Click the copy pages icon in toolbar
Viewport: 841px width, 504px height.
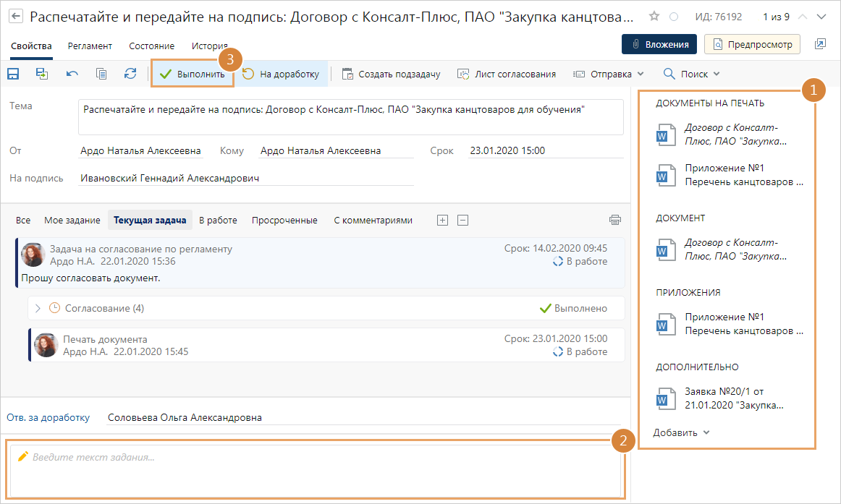point(101,74)
